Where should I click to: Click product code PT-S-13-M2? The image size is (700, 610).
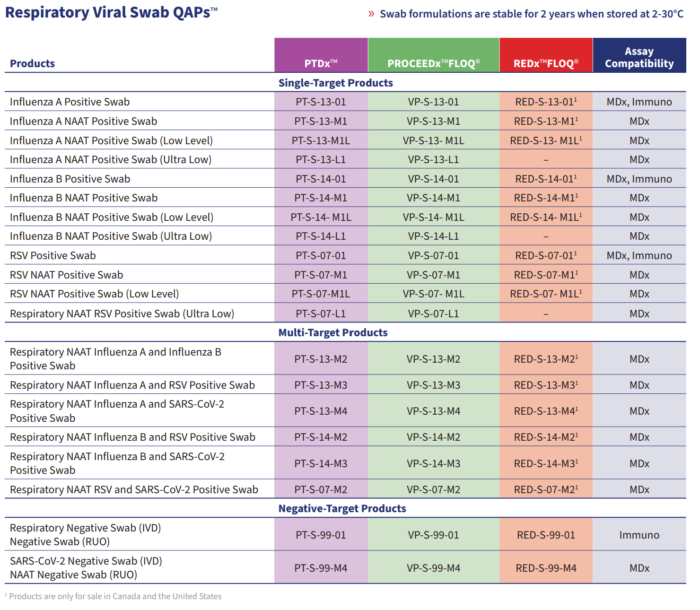(321, 359)
